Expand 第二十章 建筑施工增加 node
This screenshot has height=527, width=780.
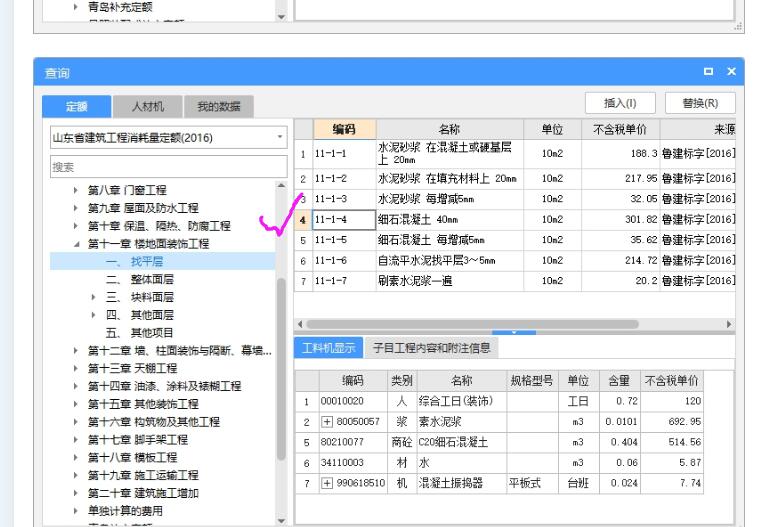click(x=76, y=493)
